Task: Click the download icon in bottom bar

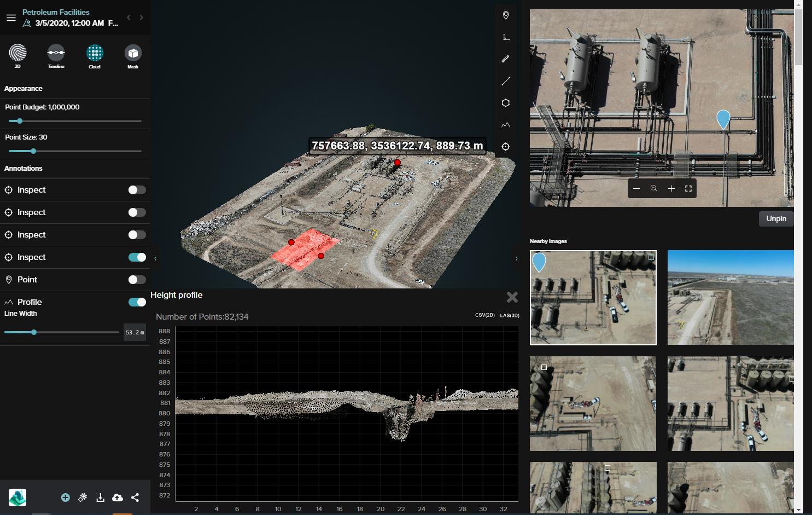Action: (100, 497)
